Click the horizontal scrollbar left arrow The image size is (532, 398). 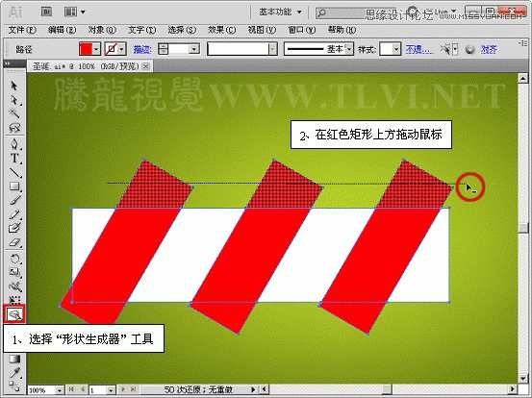265,389
